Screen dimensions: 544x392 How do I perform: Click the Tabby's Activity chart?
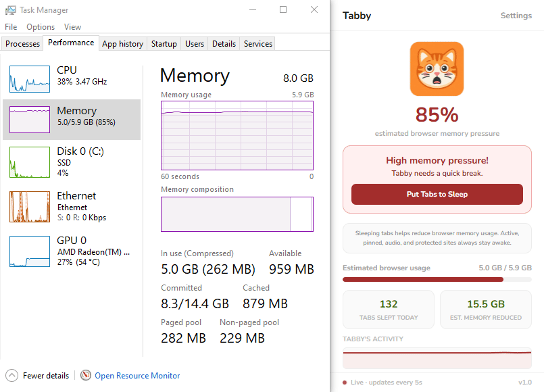(x=437, y=358)
